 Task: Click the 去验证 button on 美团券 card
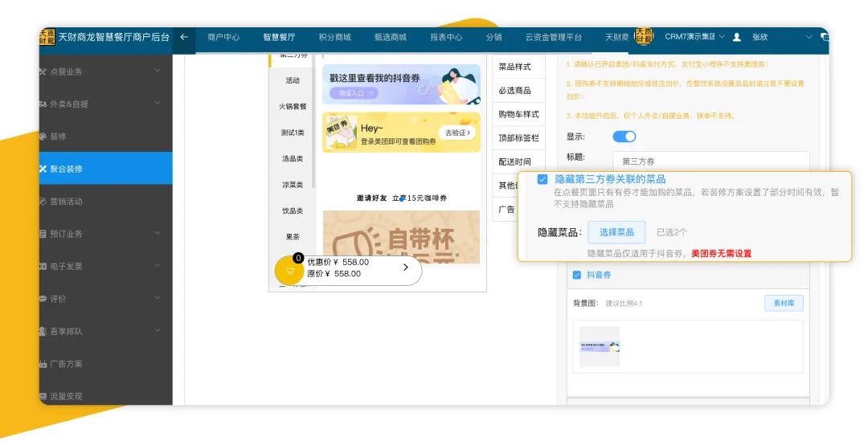[457, 133]
